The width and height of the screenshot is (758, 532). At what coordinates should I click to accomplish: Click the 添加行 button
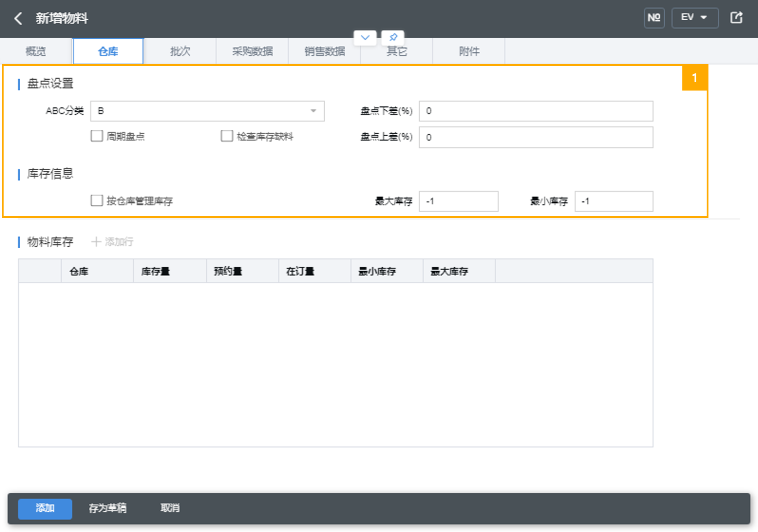pyautogui.click(x=113, y=242)
